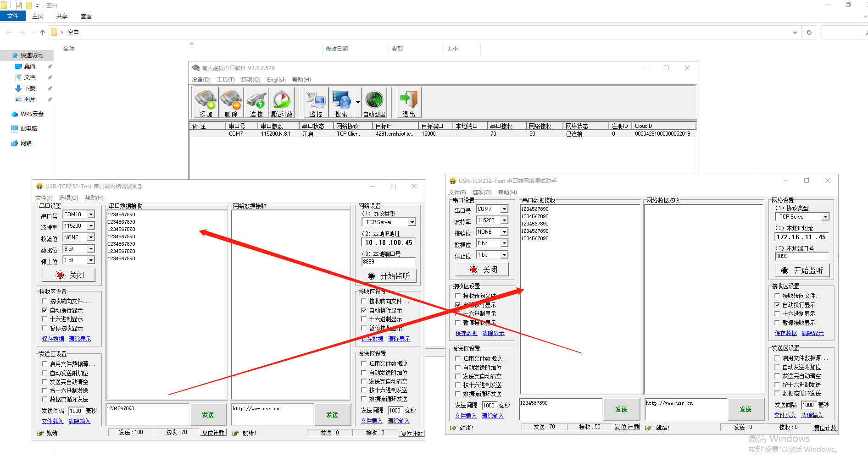Toggle 十六进制显示 checkbox in left window serial settings
The width and height of the screenshot is (868, 456).
(45, 319)
